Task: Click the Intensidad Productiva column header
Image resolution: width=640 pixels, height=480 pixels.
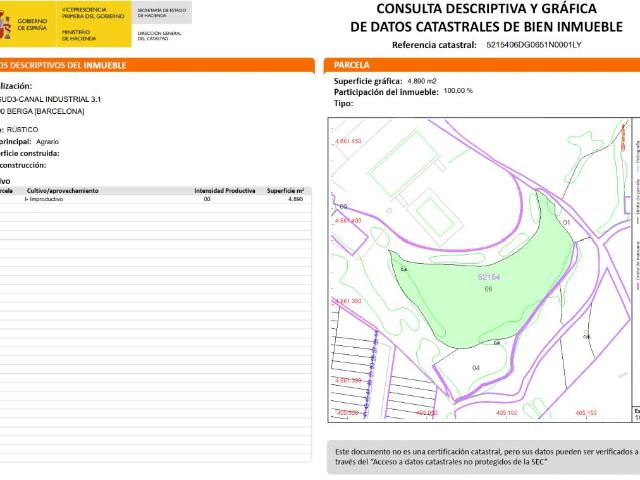Action: (x=224, y=190)
